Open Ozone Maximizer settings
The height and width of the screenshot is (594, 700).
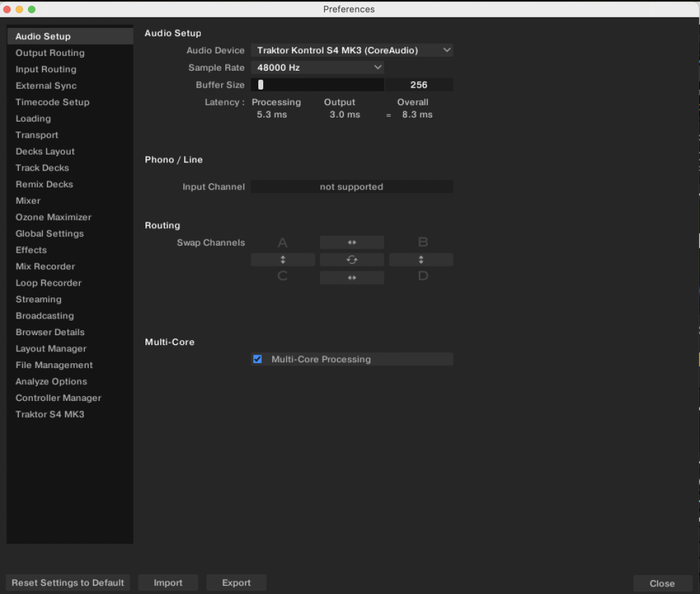pyautogui.click(x=70, y=218)
